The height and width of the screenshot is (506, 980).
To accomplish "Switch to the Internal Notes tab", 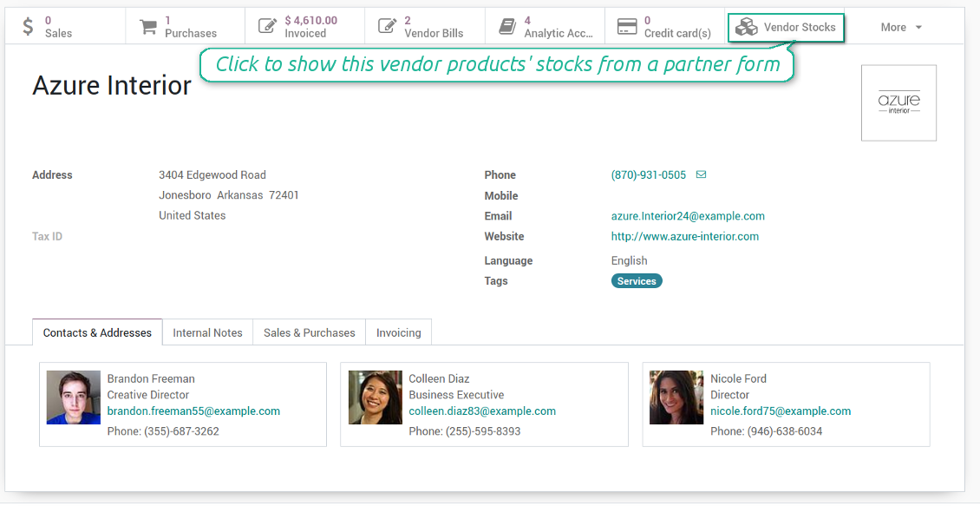I will pyautogui.click(x=207, y=332).
